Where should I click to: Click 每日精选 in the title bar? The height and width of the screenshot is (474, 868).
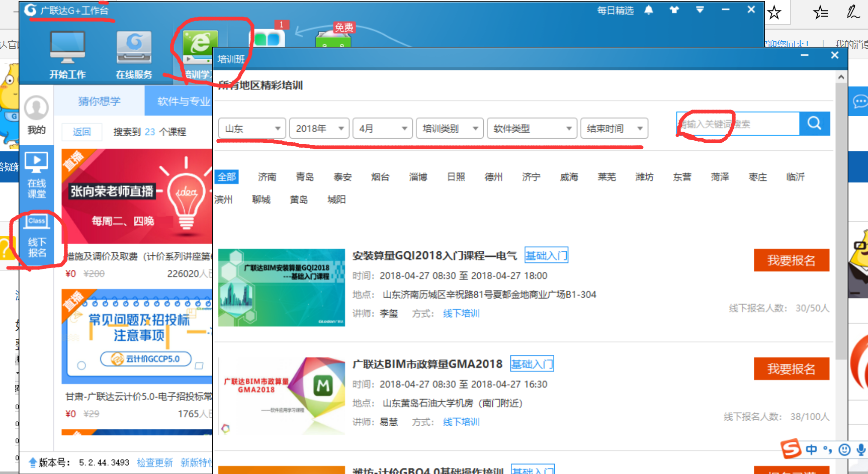[x=615, y=10]
